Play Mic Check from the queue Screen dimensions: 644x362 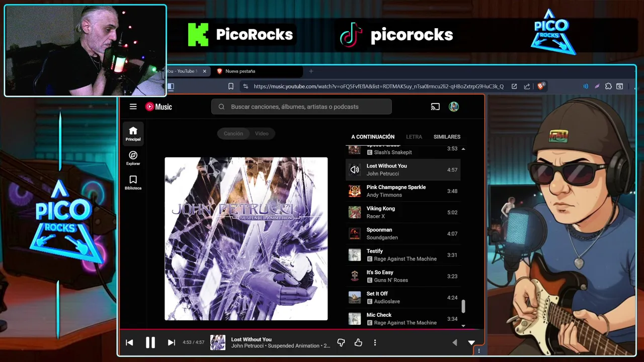[403, 319]
